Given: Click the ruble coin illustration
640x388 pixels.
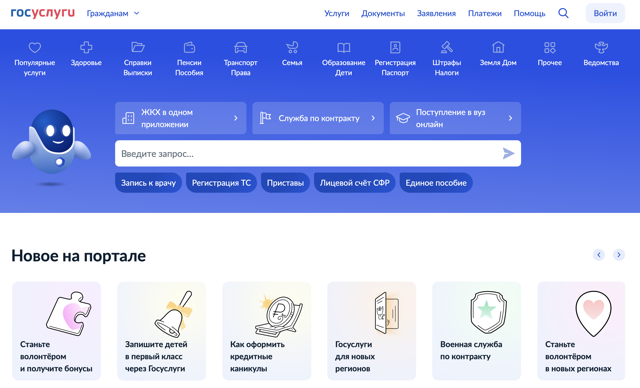Looking at the screenshot, I should [x=278, y=315].
